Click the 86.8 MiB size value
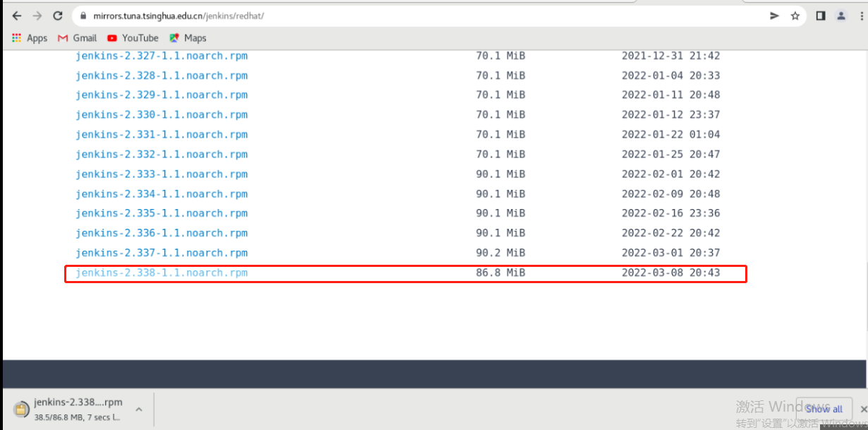The height and width of the screenshot is (430, 868). click(x=500, y=273)
